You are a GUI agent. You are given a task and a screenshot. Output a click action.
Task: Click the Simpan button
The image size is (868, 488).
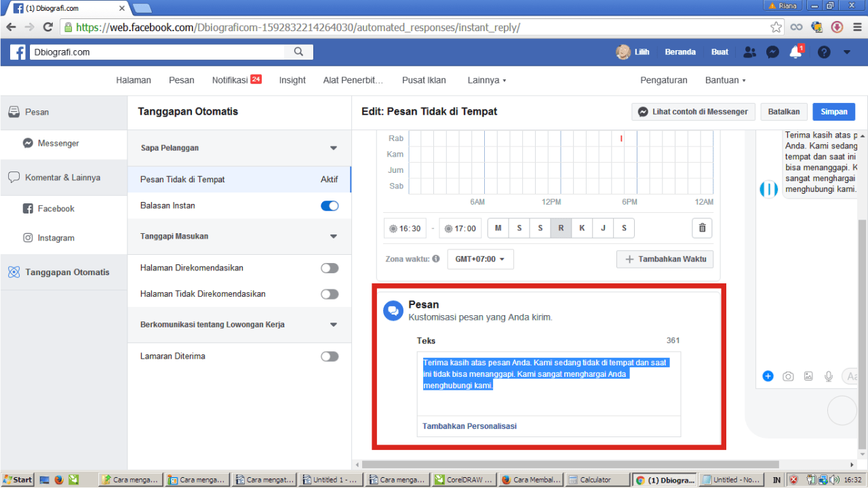tap(834, 112)
